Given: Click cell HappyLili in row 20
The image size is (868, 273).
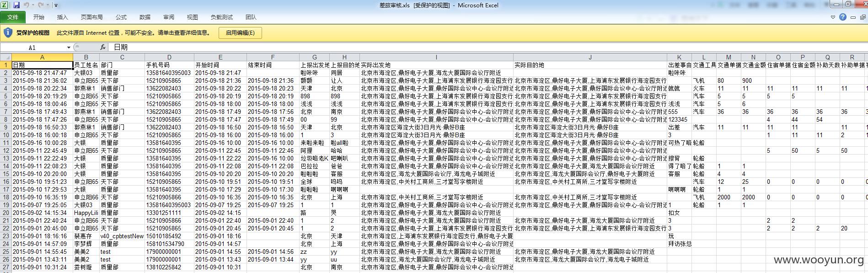Looking at the screenshot, I should pos(86,213).
